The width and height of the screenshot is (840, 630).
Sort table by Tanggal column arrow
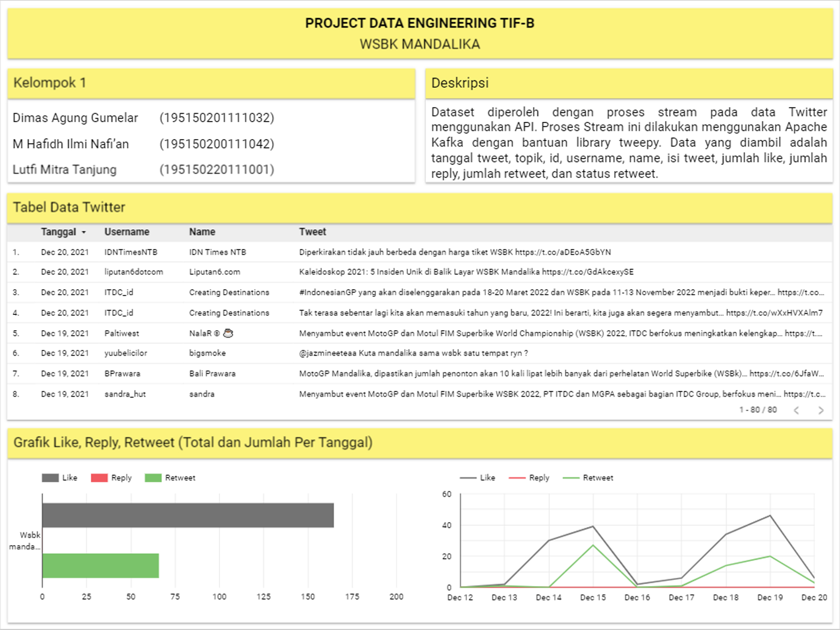84,232
